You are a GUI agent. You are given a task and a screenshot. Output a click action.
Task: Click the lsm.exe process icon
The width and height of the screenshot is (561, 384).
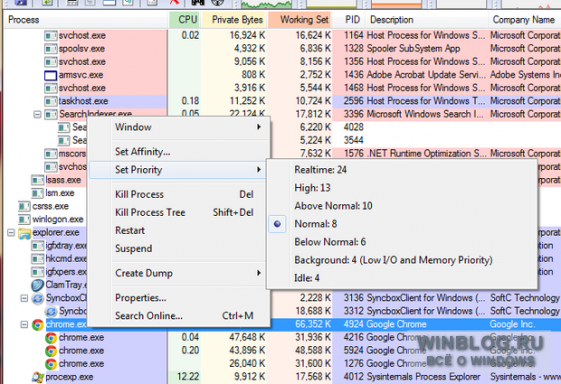pos(38,193)
